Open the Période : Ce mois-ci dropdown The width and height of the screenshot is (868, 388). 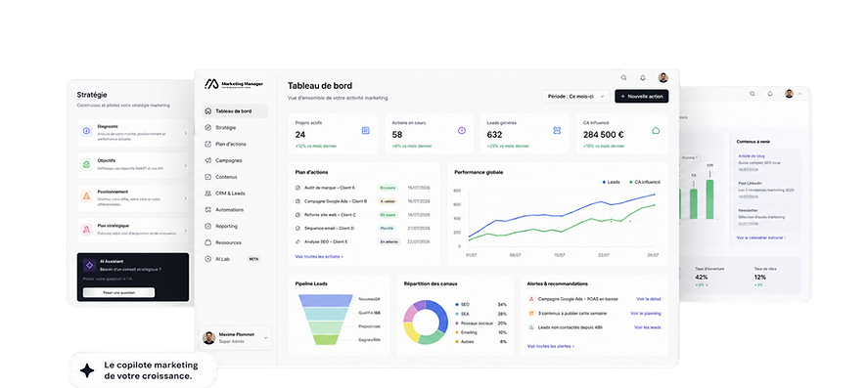click(x=575, y=96)
